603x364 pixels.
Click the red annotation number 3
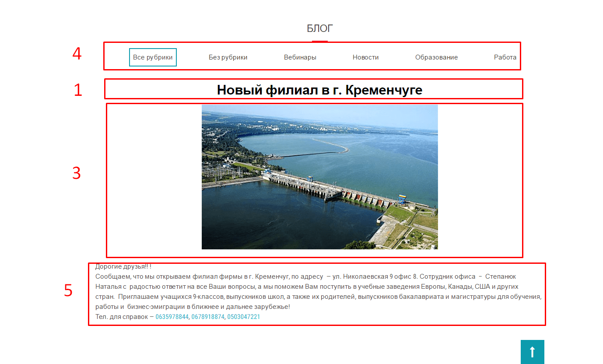point(77,174)
